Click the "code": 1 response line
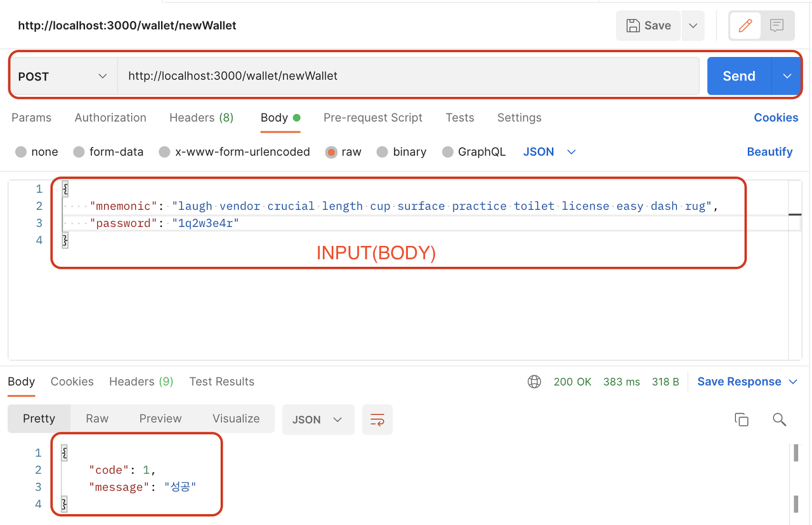 pos(122,470)
